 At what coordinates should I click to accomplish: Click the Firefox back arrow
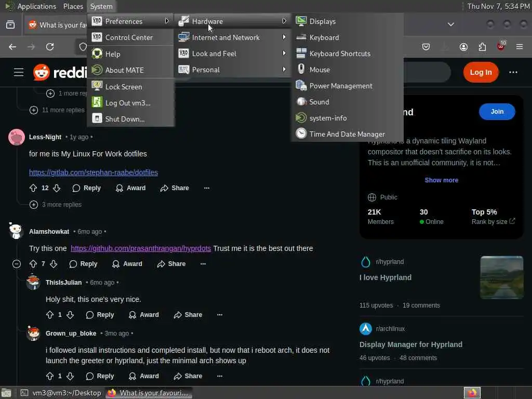click(12, 47)
